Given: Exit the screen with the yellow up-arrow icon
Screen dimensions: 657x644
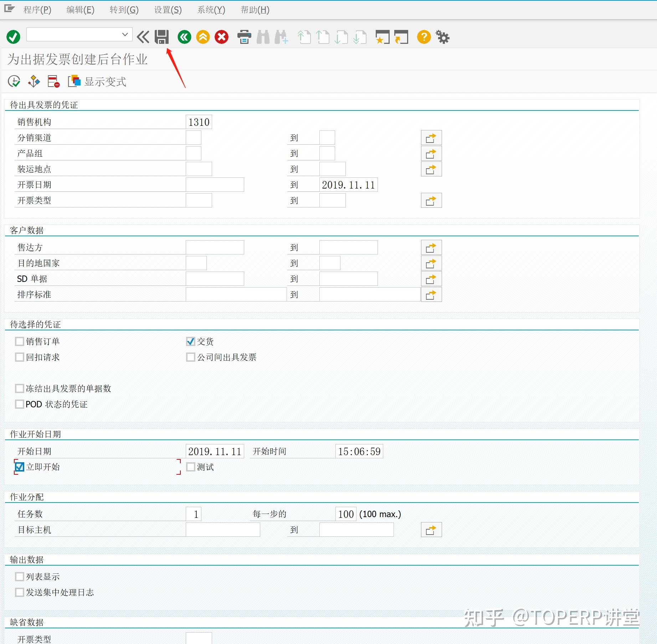Looking at the screenshot, I should [202, 37].
